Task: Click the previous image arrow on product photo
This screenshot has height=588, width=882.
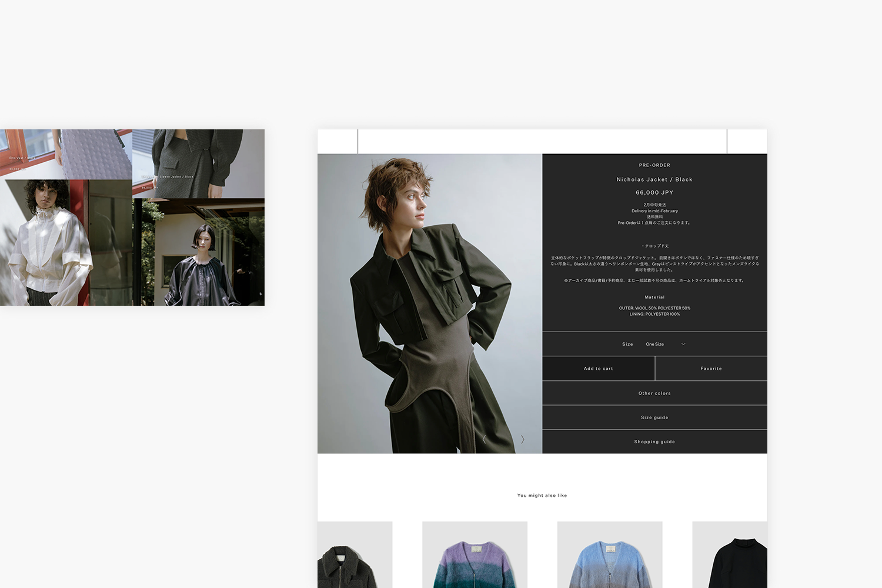Action: pyautogui.click(x=484, y=439)
